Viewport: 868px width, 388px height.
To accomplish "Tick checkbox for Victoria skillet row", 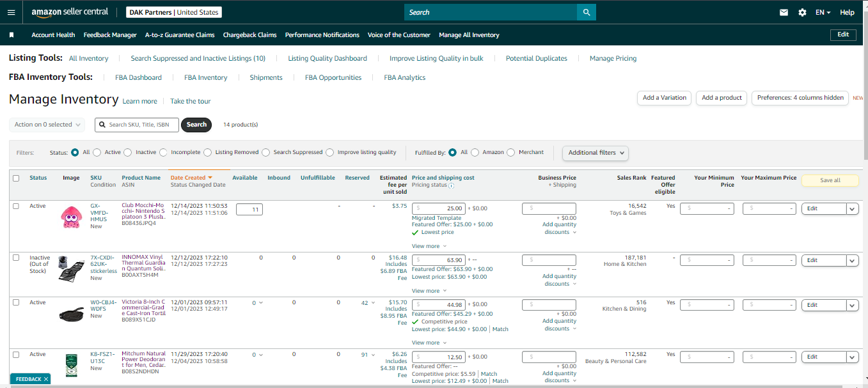I will pyautogui.click(x=16, y=302).
